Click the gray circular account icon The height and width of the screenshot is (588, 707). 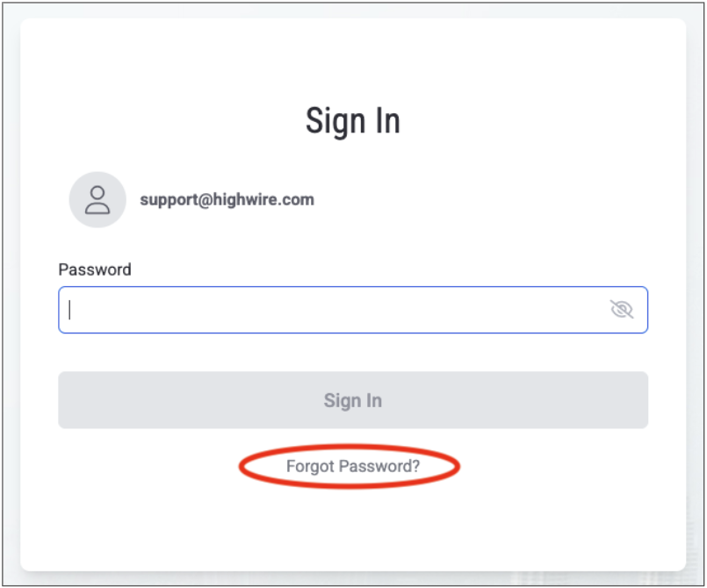[97, 200]
